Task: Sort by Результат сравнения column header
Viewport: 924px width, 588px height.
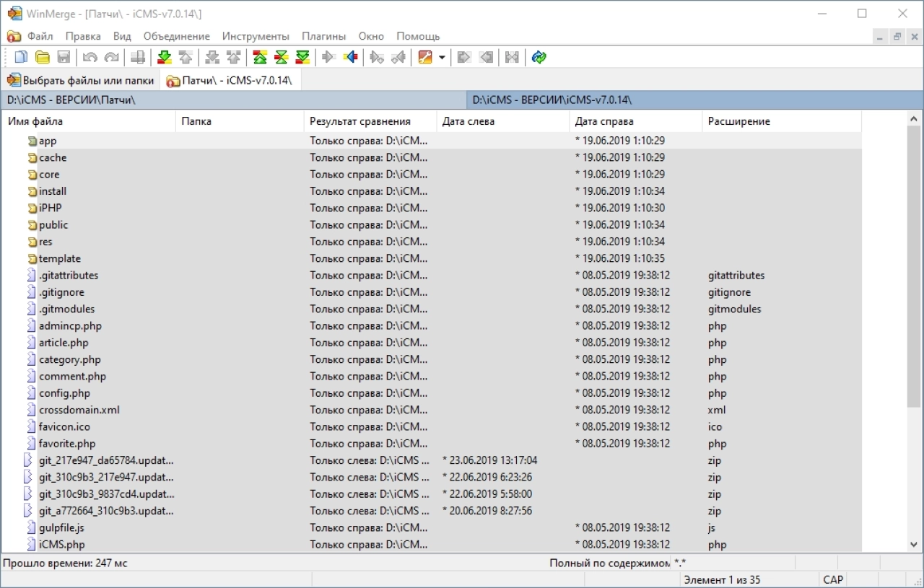Action: (x=371, y=121)
